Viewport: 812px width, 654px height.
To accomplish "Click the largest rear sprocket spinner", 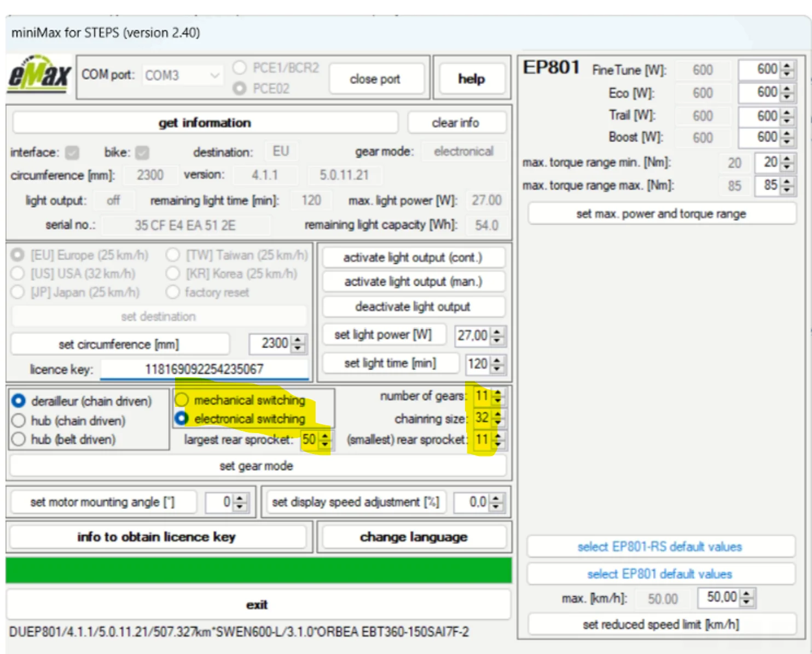I will click(316, 440).
